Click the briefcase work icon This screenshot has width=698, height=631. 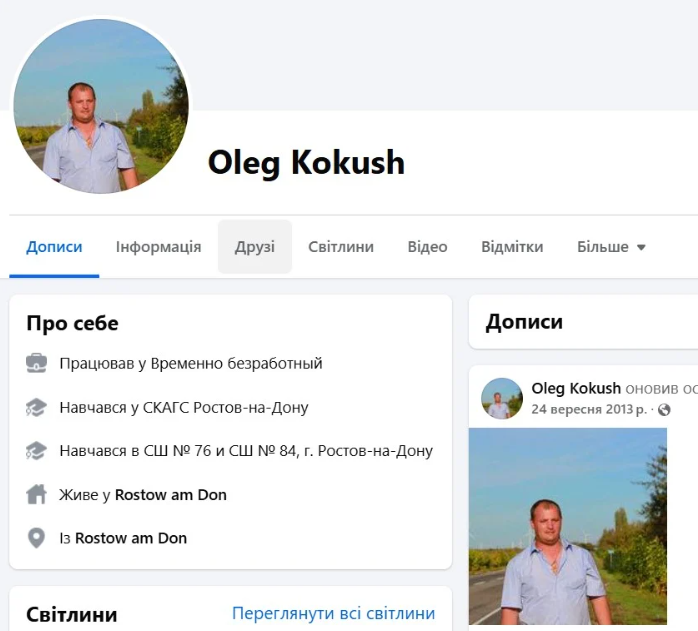tap(36, 363)
